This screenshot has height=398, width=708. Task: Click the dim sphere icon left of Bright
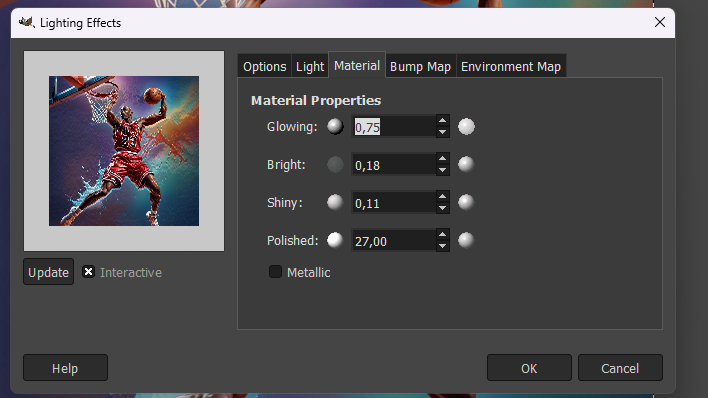pos(335,164)
